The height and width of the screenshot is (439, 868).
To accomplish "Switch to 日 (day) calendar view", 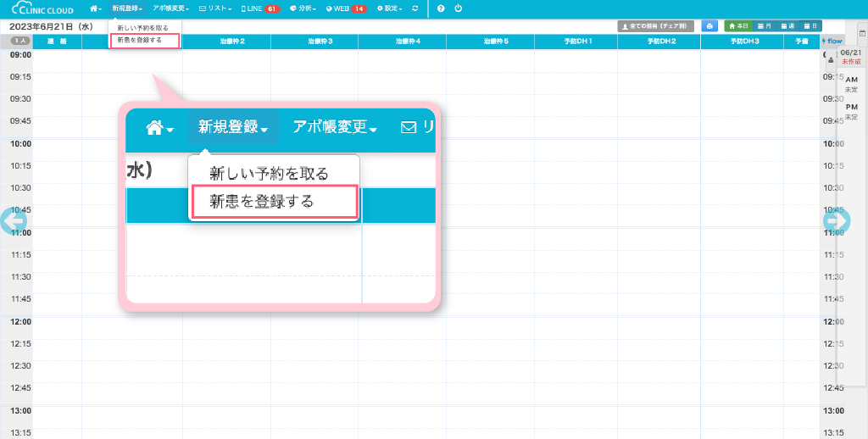I will pos(810,26).
